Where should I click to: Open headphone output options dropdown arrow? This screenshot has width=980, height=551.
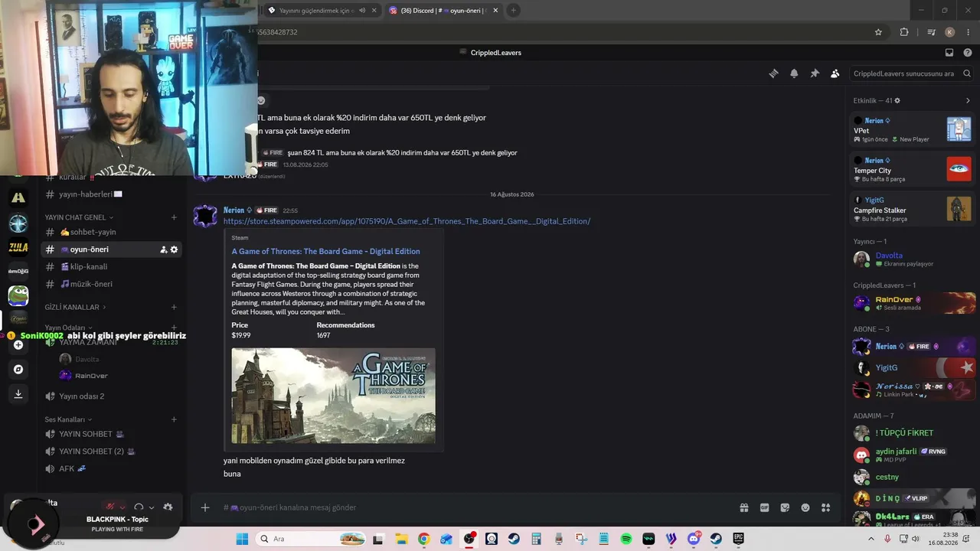pos(152,507)
